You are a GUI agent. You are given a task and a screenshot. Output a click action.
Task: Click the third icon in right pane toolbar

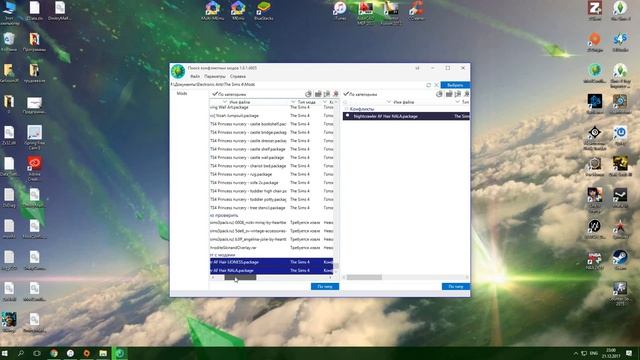pos(458,94)
